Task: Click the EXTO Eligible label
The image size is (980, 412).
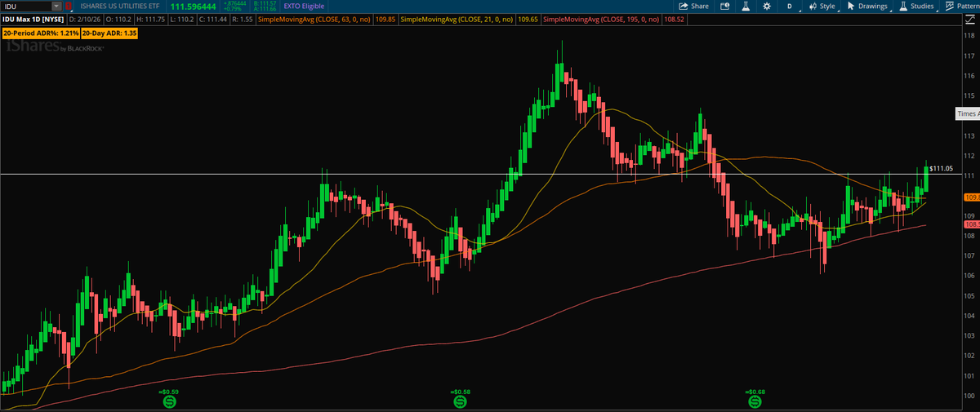Action: 304,6
